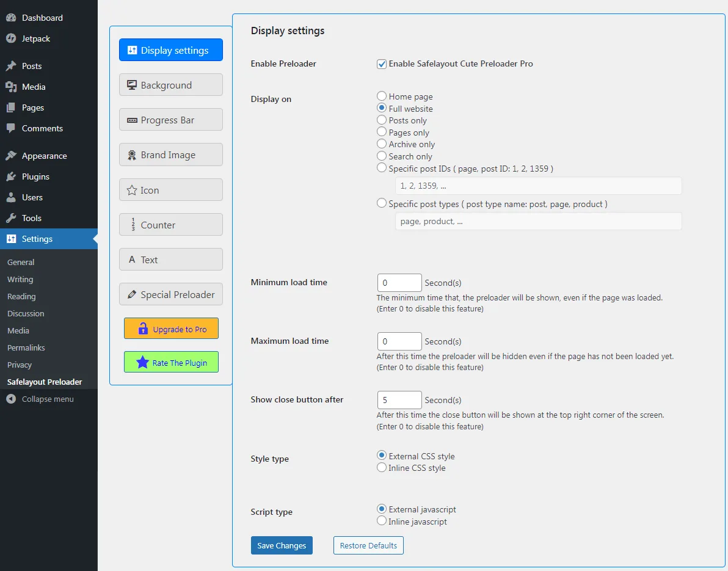Open the Reading settings submenu
This screenshot has width=728, height=571.
click(21, 297)
